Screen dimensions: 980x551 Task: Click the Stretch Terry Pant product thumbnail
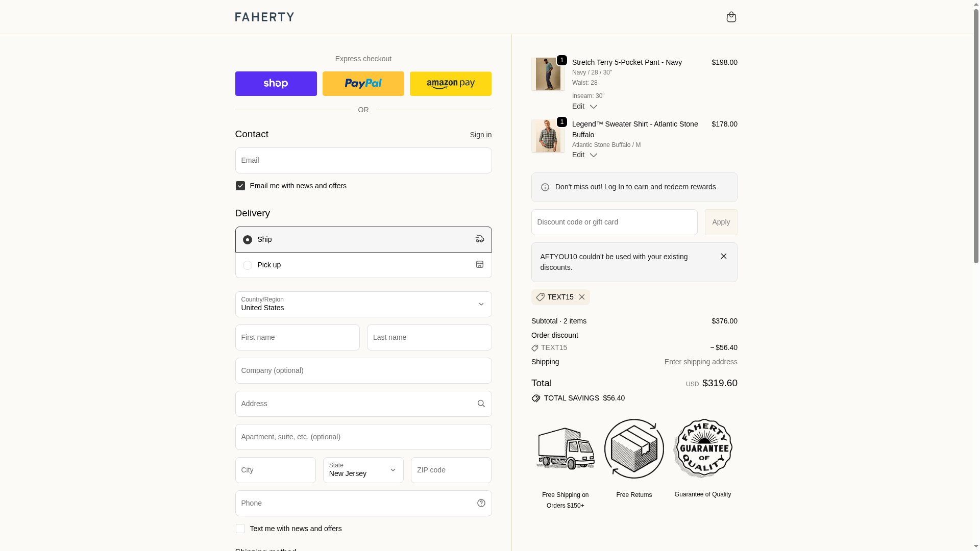pyautogui.click(x=548, y=74)
